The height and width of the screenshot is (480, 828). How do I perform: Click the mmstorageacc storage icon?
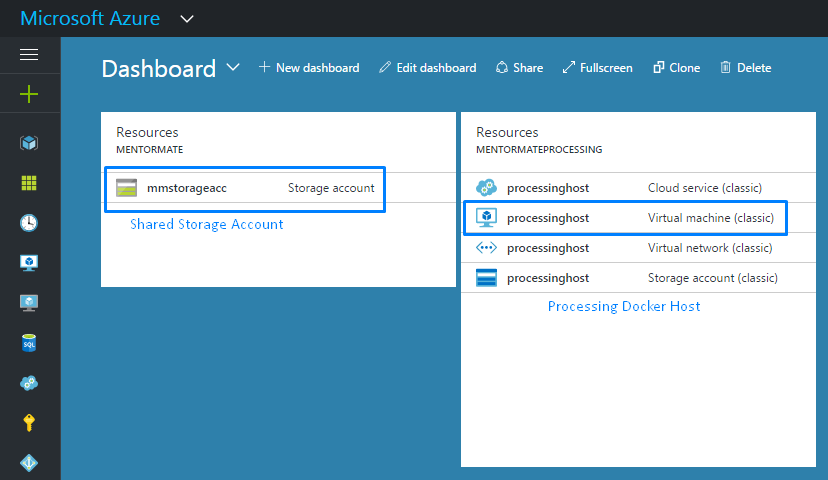tap(127, 187)
